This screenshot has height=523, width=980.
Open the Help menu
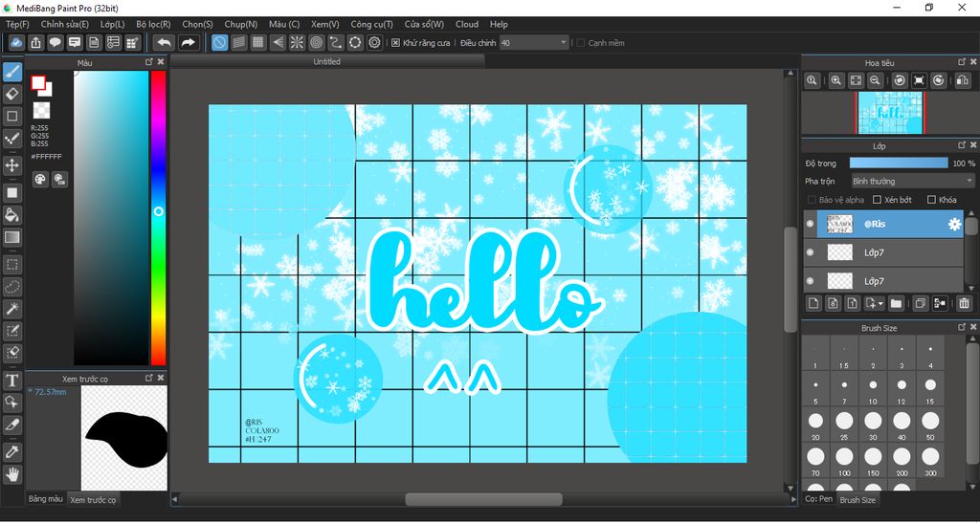point(499,24)
